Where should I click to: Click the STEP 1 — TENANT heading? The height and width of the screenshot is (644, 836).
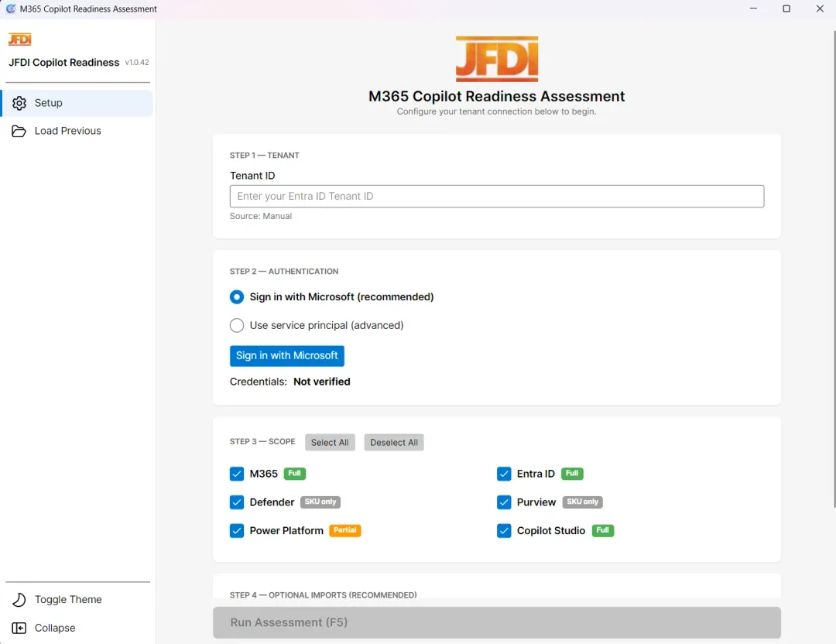click(x=265, y=155)
